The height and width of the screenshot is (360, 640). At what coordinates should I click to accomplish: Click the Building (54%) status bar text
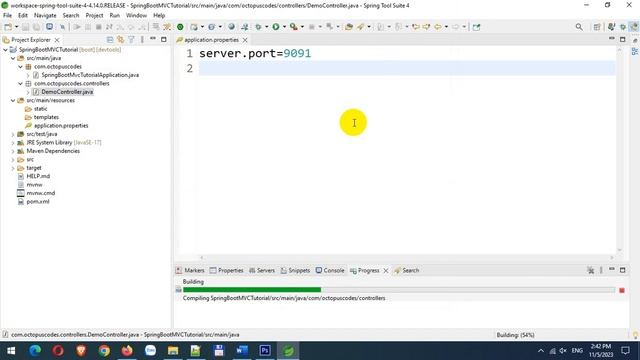coord(515,335)
